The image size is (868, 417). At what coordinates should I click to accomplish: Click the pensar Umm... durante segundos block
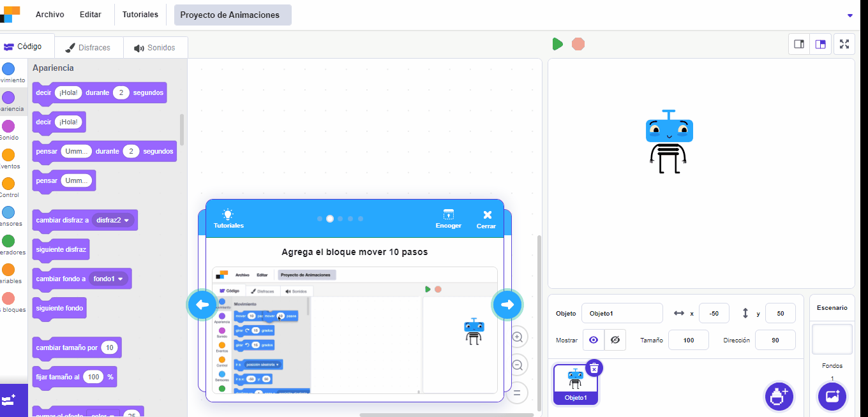pos(105,151)
